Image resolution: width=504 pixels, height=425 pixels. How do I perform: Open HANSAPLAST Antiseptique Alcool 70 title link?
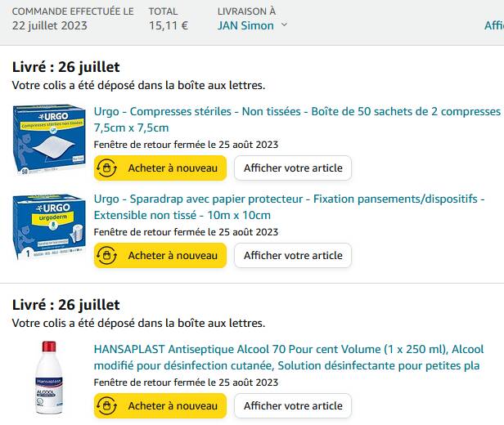click(289, 357)
